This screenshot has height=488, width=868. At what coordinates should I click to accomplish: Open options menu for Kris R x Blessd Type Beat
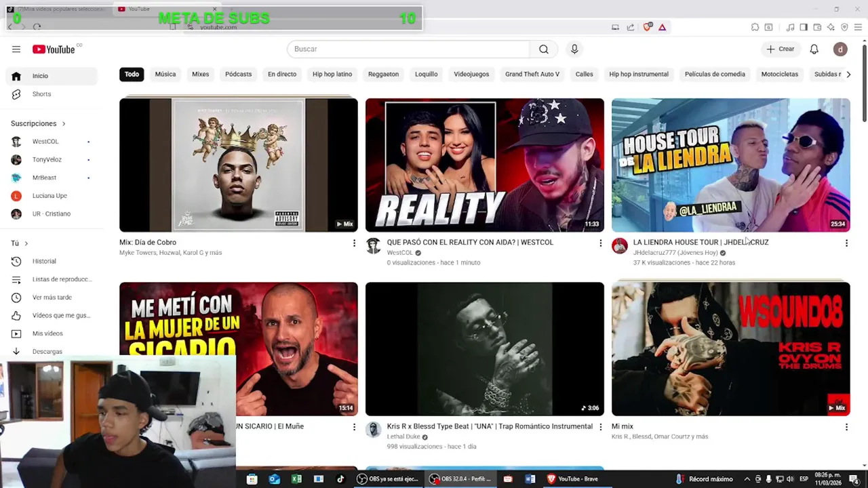click(600, 427)
